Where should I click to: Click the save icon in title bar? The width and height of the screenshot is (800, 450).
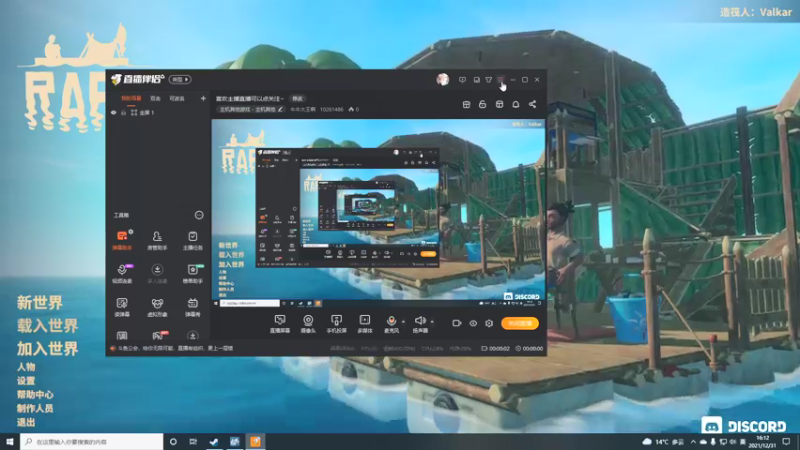coord(476,80)
